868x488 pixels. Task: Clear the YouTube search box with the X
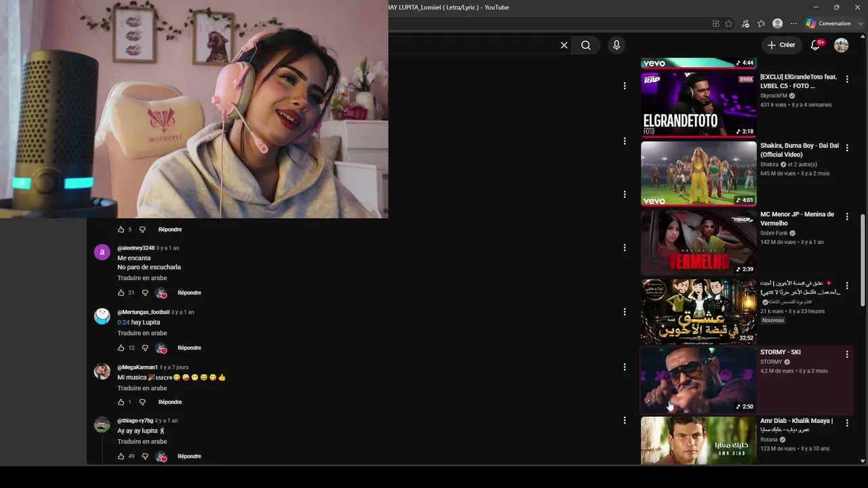pos(564,45)
